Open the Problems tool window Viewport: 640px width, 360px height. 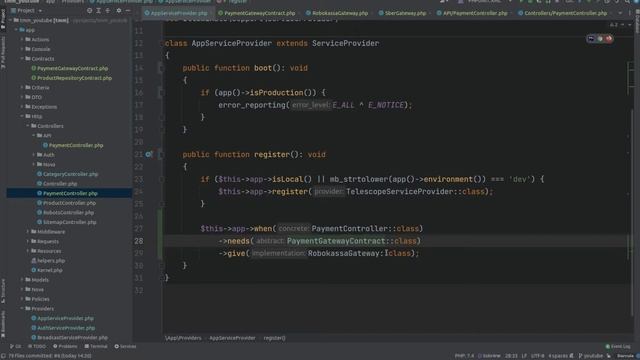pos(65,347)
